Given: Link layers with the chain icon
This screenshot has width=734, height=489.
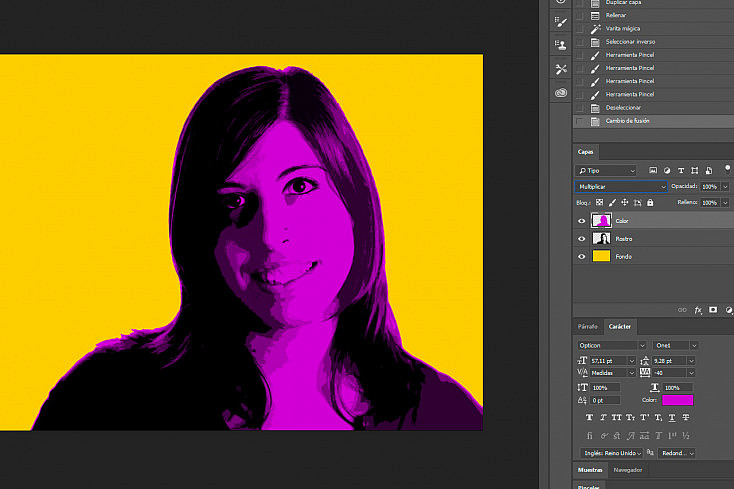Looking at the screenshot, I should [682, 310].
